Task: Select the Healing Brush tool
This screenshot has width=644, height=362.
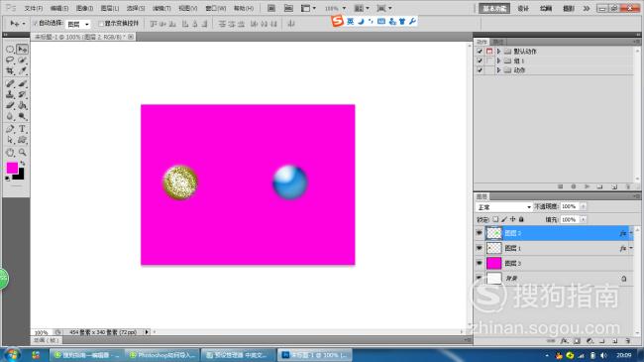Action: tap(10, 83)
